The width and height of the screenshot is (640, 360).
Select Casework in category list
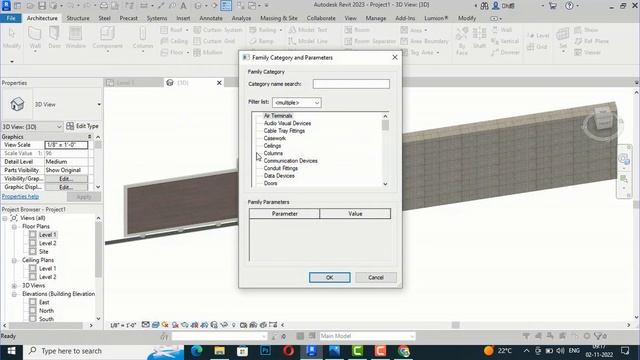[x=275, y=138]
